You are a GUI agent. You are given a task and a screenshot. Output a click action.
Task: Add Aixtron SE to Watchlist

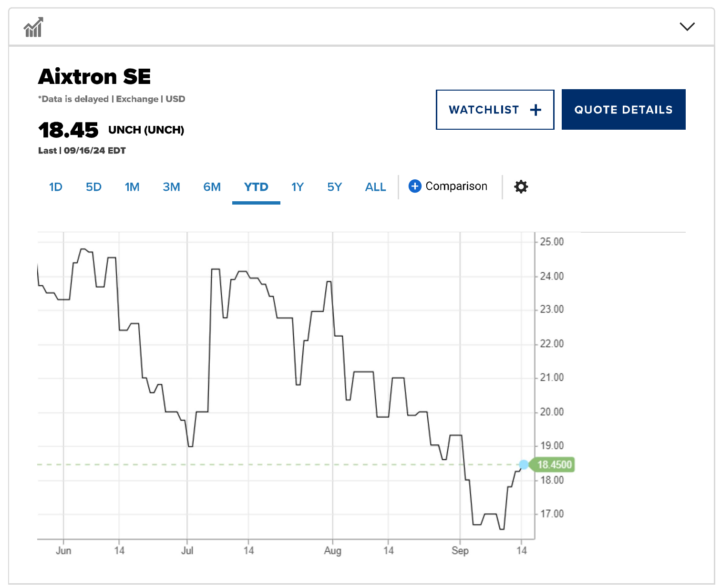pos(494,110)
